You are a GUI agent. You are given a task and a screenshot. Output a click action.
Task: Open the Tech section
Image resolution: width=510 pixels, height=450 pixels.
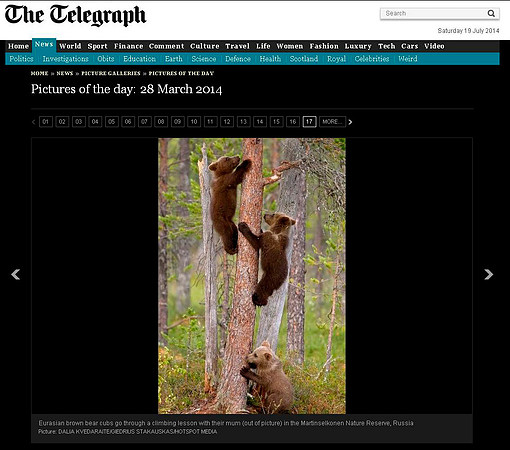tap(386, 46)
